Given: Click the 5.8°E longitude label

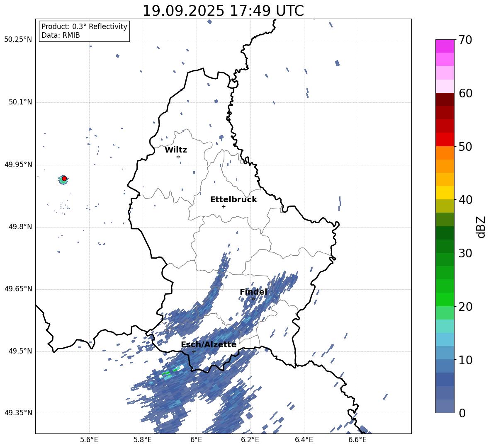Looking at the screenshot, I should tap(143, 440).
